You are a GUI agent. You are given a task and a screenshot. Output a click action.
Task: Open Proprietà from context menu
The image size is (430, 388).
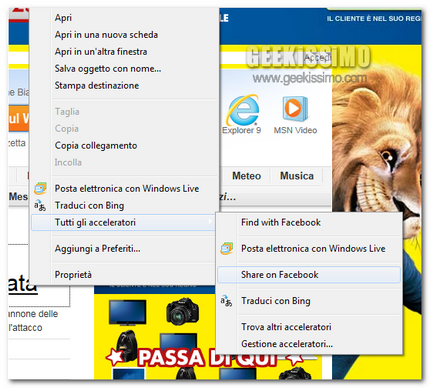[73, 275]
